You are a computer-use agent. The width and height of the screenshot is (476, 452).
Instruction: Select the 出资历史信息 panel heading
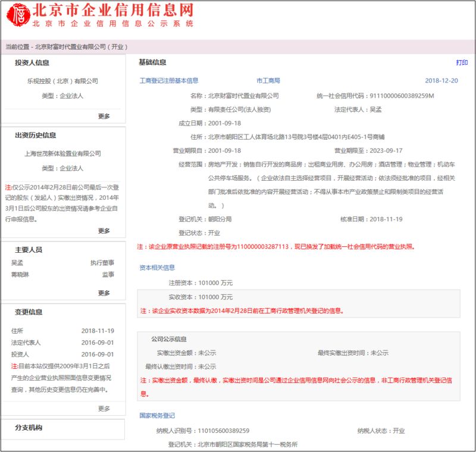(35, 135)
